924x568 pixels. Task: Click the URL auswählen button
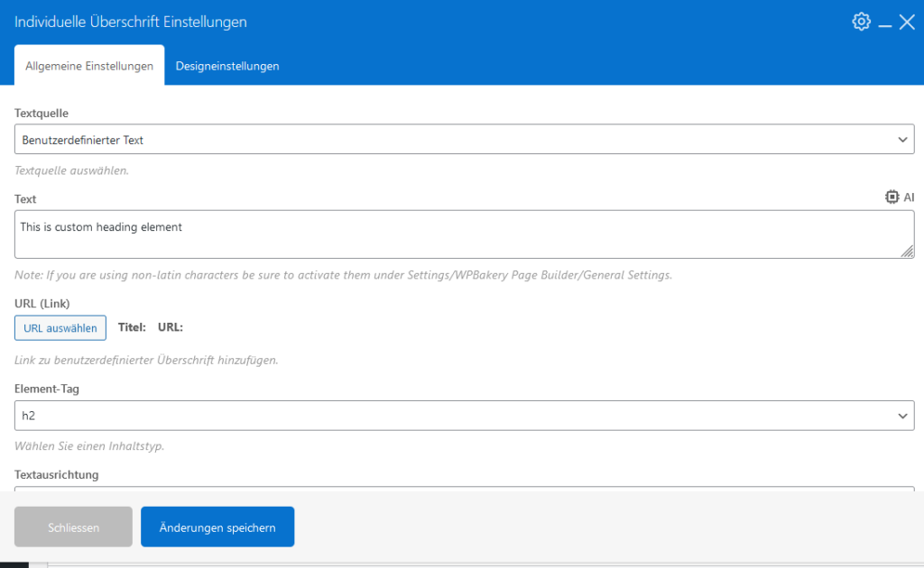click(x=60, y=327)
